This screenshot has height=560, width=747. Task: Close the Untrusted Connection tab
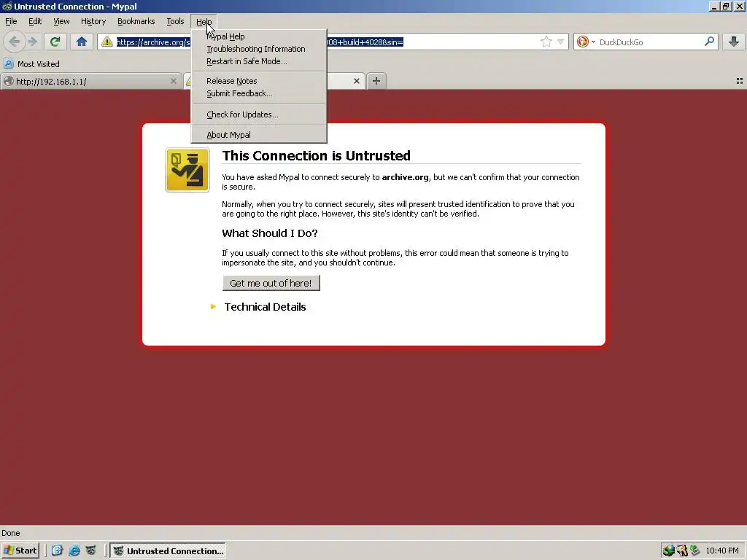[356, 82]
